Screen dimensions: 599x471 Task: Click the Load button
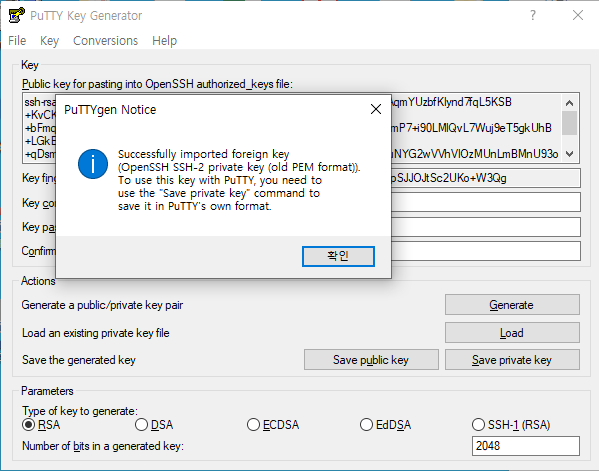coord(512,333)
